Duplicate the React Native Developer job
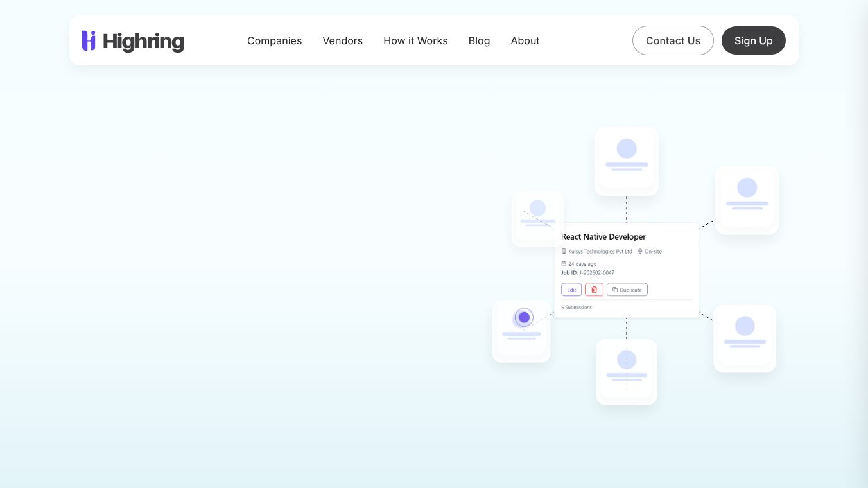The width and height of the screenshot is (868, 488). [627, 290]
